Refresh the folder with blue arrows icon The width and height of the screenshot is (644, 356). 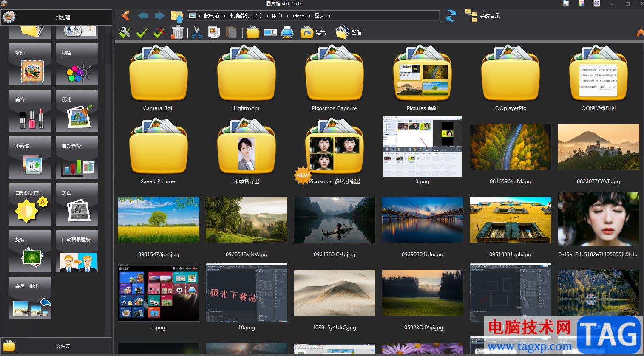pyautogui.click(x=451, y=16)
